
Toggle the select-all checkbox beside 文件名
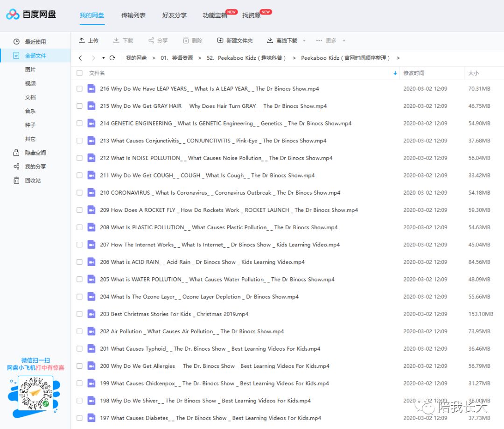[79, 73]
